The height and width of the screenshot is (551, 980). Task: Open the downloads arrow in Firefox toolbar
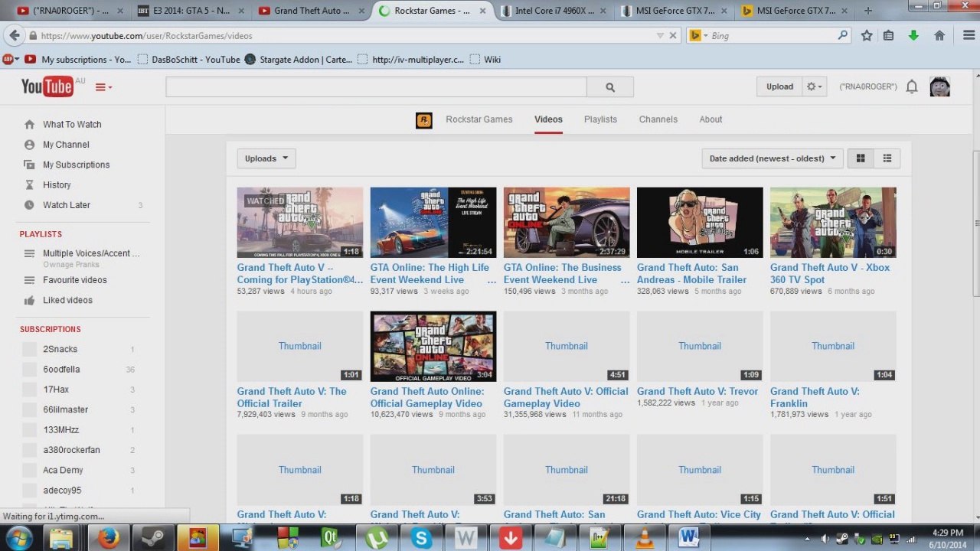[913, 35]
